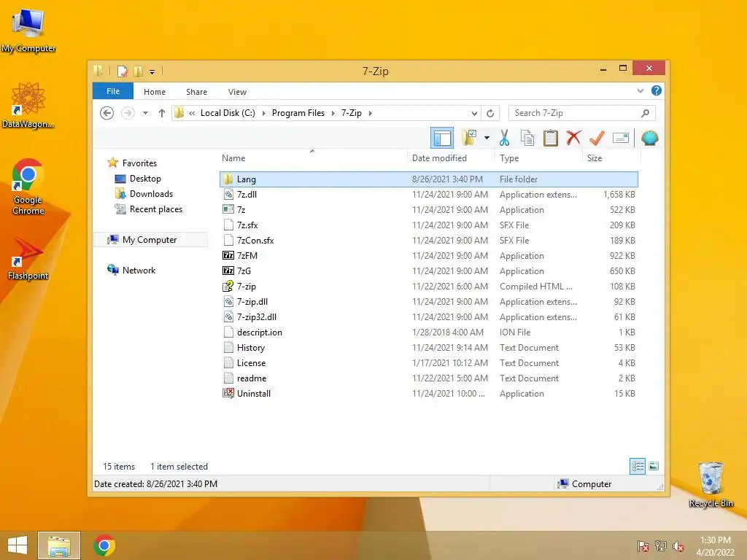This screenshot has height=560, width=747.
Task: Select the License text document
Action: click(429, 363)
